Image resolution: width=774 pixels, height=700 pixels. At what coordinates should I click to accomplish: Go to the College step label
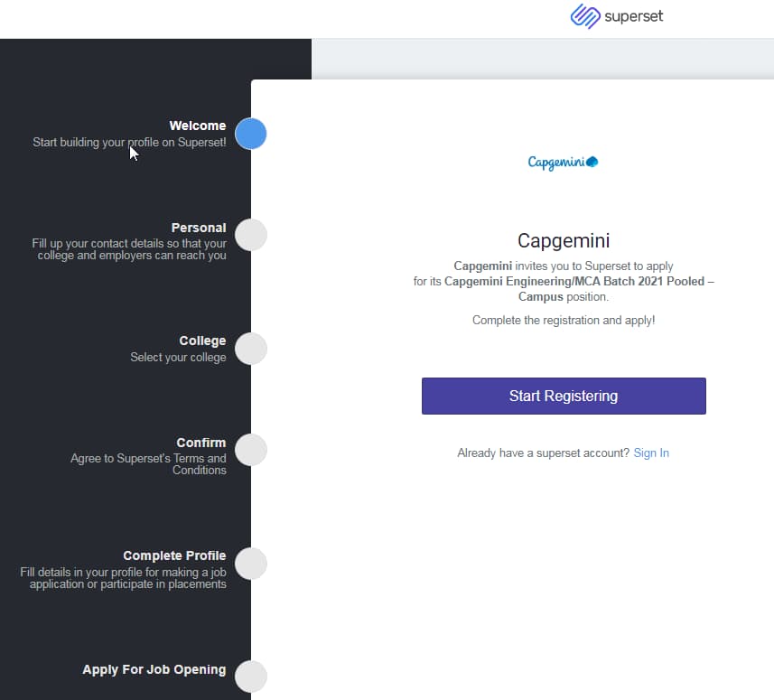click(202, 341)
